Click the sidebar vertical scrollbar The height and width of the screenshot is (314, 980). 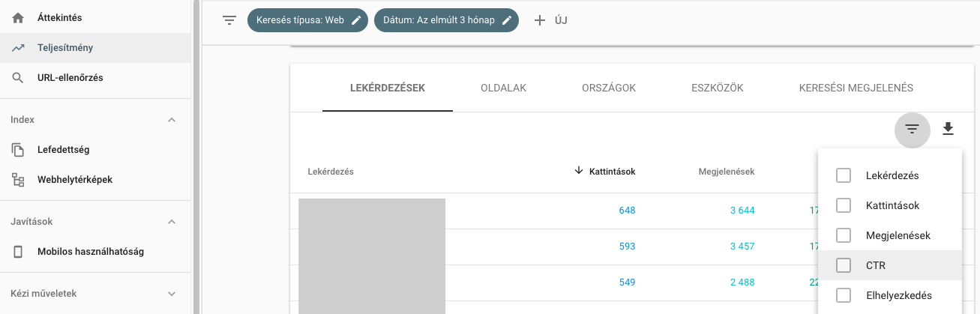[x=196, y=150]
